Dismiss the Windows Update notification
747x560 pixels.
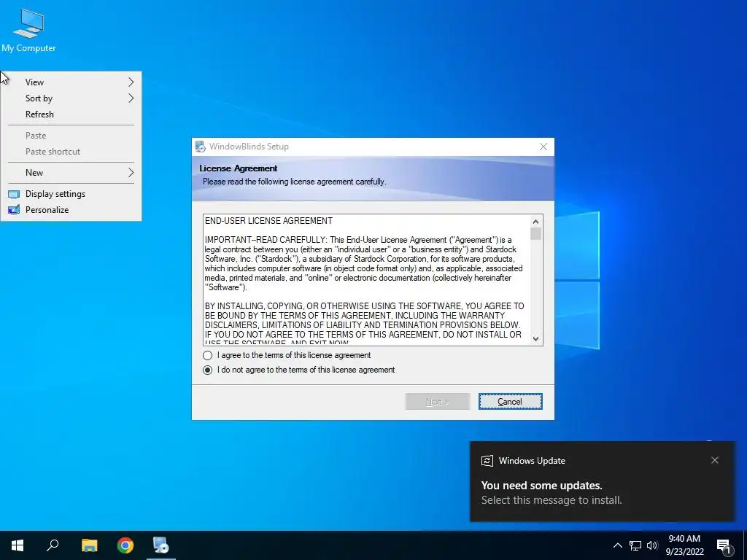click(x=715, y=460)
